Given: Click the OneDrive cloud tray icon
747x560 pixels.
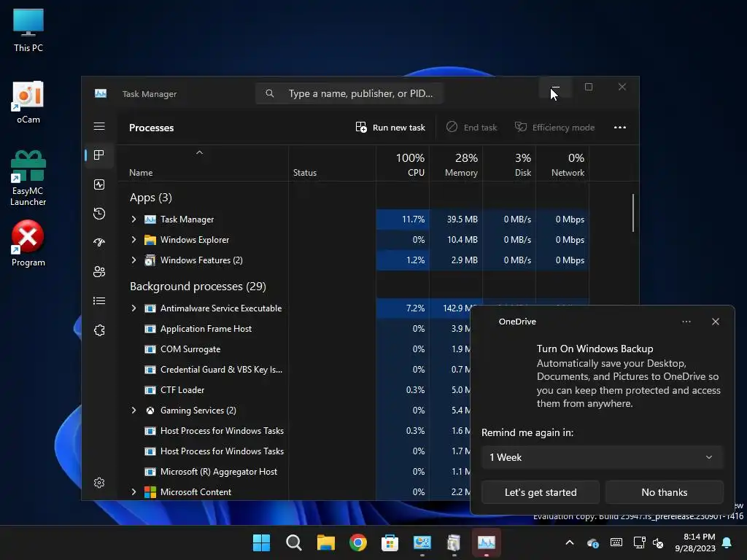Looking at the screenshot, I should [593, 542].
